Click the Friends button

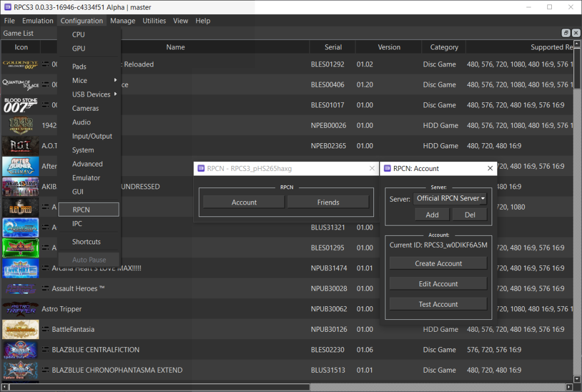(328, 202)
